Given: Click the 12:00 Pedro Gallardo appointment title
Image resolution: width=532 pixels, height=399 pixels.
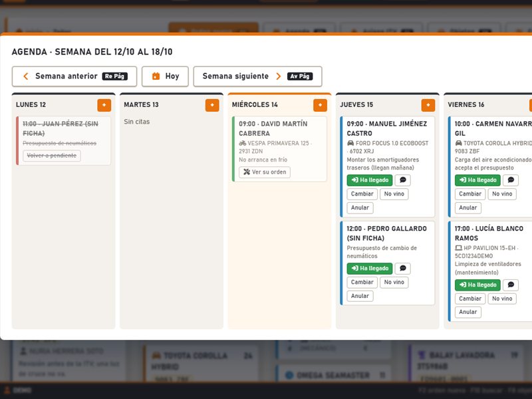Looking at the screenshot, I should coord(387,233).
